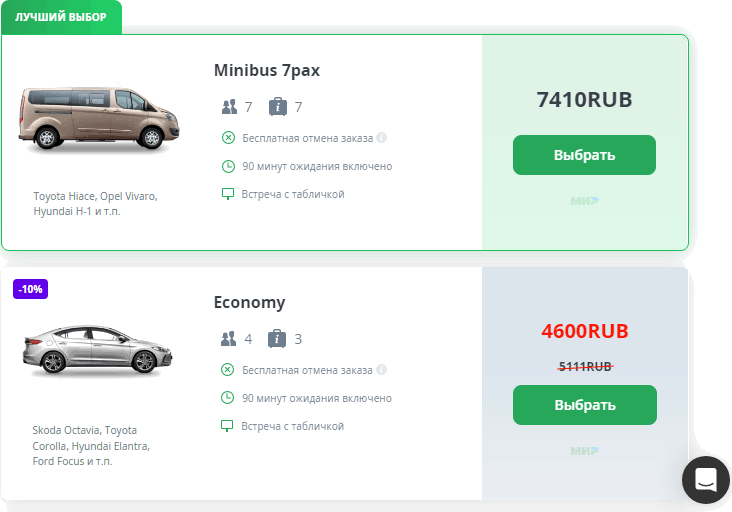Image resolution: width=732 pixels, height=512 pixels.
Task: Click the Economy sedan thumbnail image
Action: point(97,349)
